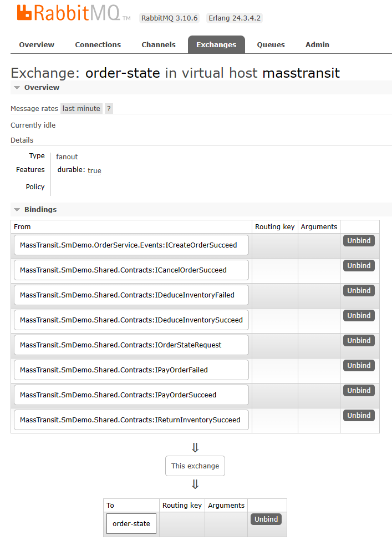The width and height of the screenshot is (392, 540).
Task: Unbind the ICreateOrderSucceed binding
Action: (x=359, y=241)
